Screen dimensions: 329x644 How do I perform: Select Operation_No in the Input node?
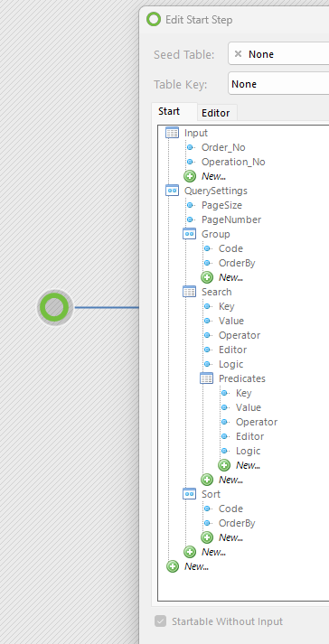pyautogui.click(x=233, y=162)
